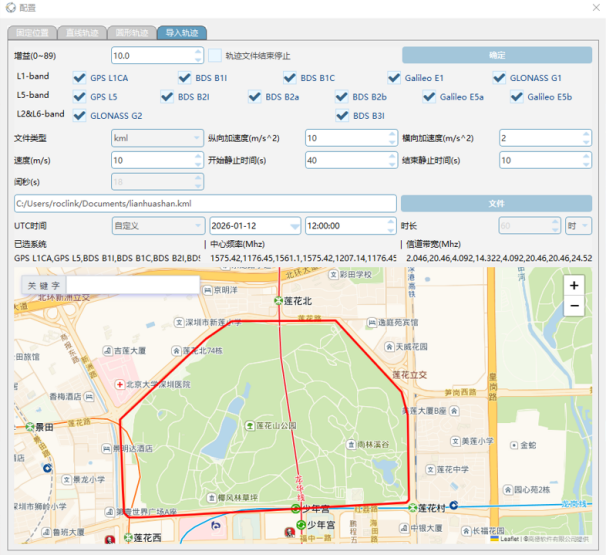Click the 京明洋 hotel icon
606x555 pixels.
pyautogui.click(x=208, y=290)
